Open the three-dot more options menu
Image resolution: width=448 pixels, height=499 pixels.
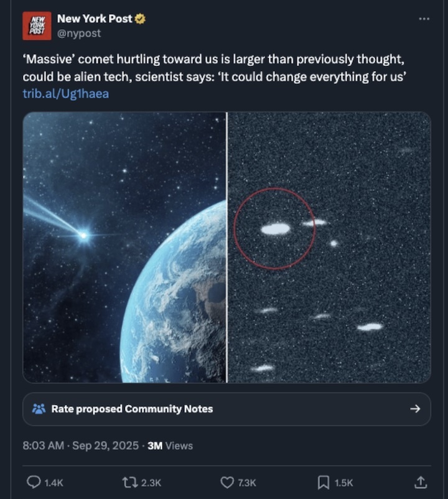pyautogui.click(x=424, y=19)
